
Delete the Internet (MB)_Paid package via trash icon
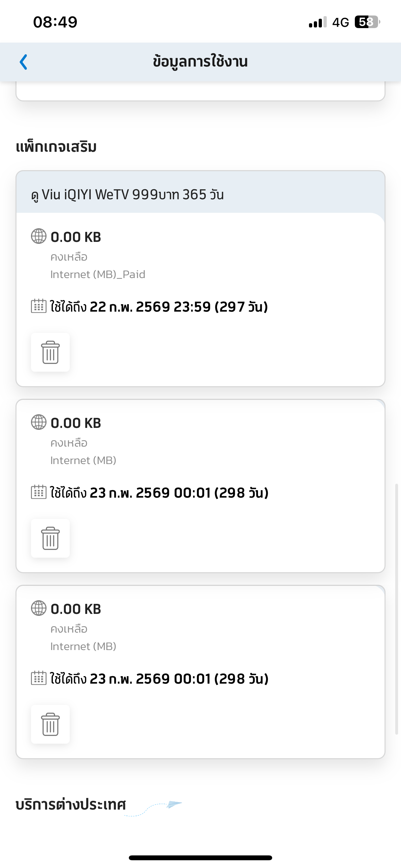pyautogui.click(x=50, y=352)
